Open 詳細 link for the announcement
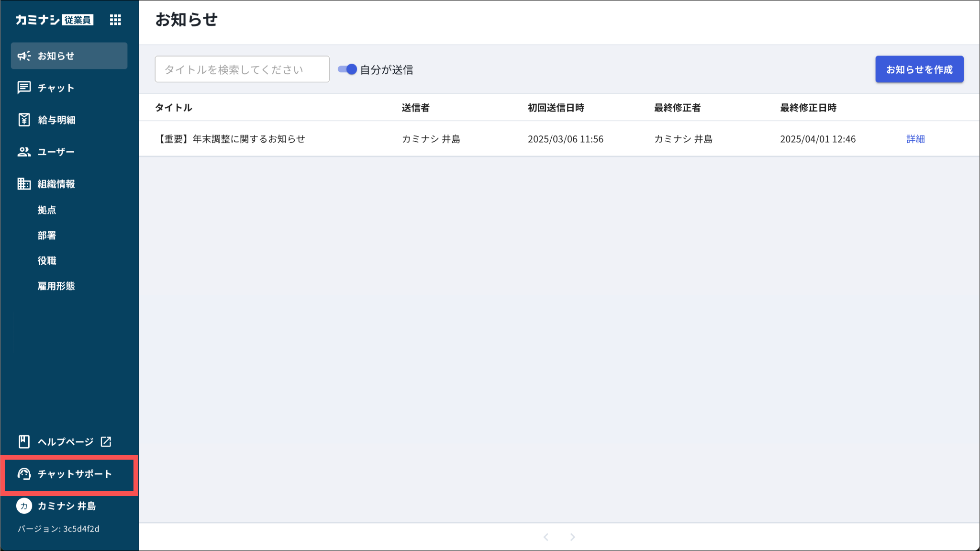980x551 pixels. [915, 139]
